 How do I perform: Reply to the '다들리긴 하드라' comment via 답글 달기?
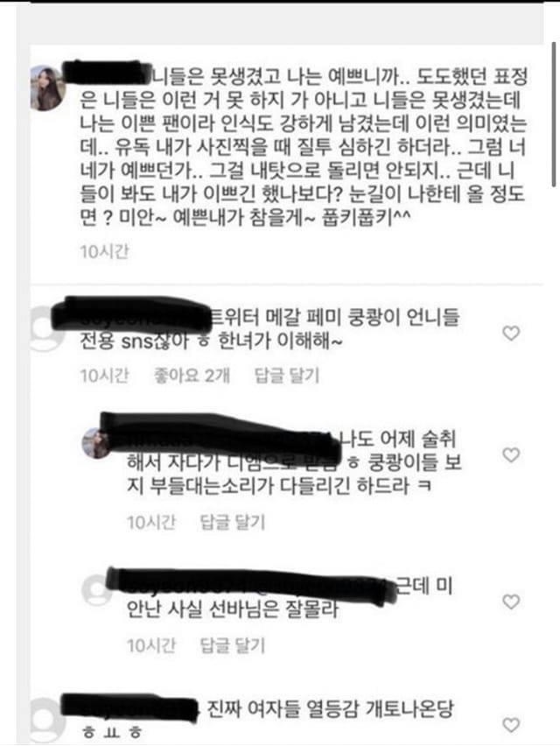click(x=232, y=523)
